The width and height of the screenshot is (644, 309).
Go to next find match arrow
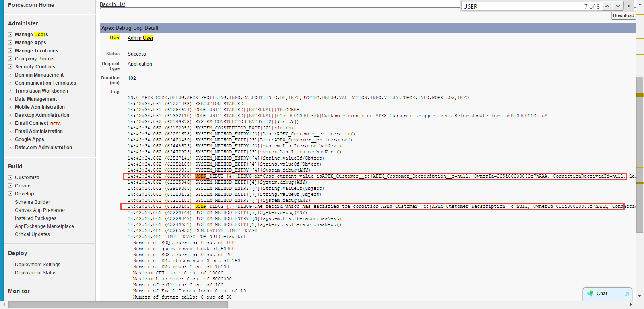(x=618, y=6)
